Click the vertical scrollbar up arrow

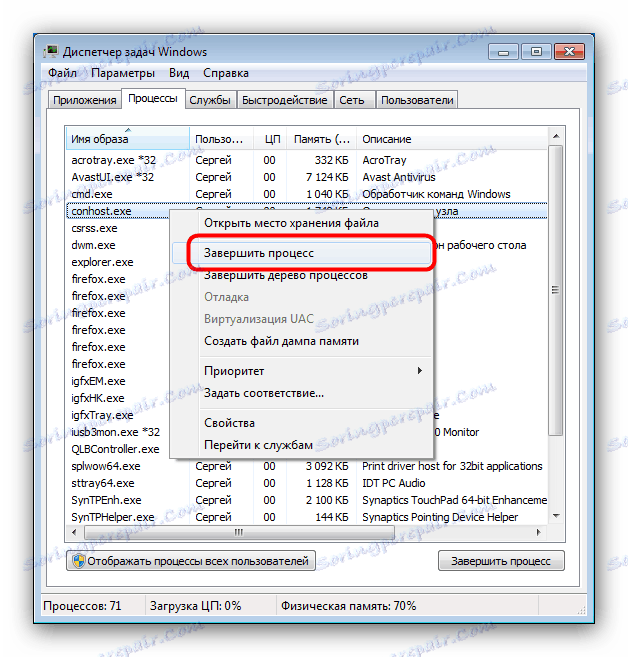(x=556, y=136)
